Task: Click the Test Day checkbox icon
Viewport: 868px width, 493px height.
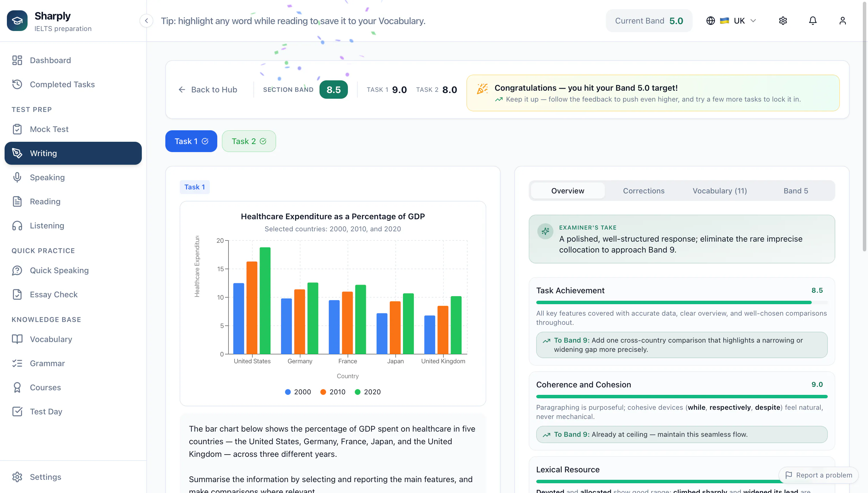Action: click(17, 412)
